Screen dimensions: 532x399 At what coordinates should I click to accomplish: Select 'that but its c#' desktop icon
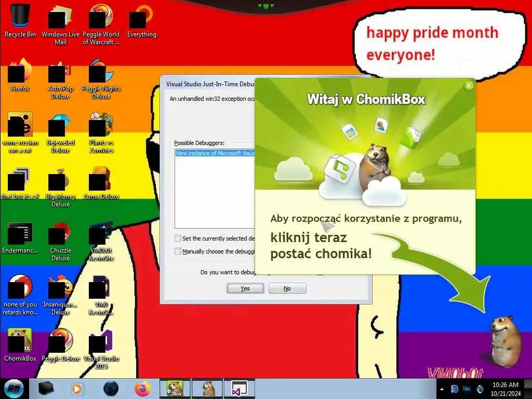[20, 183]
